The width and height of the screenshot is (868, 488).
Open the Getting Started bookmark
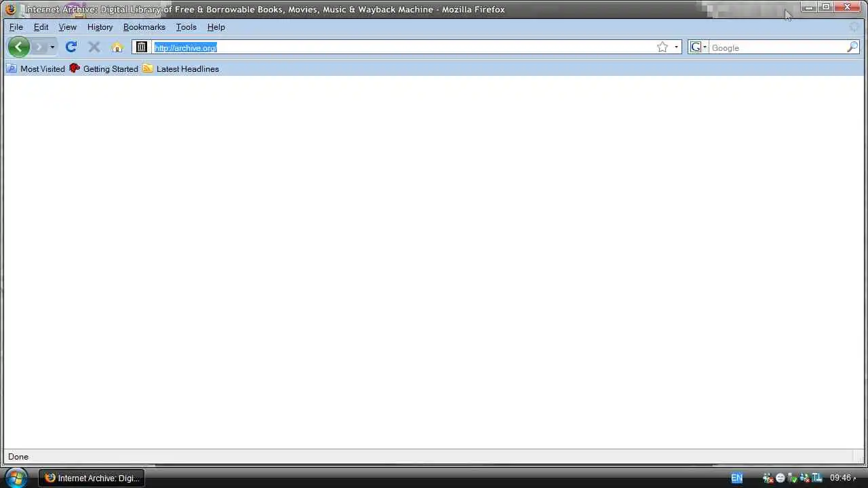(104, 68)
